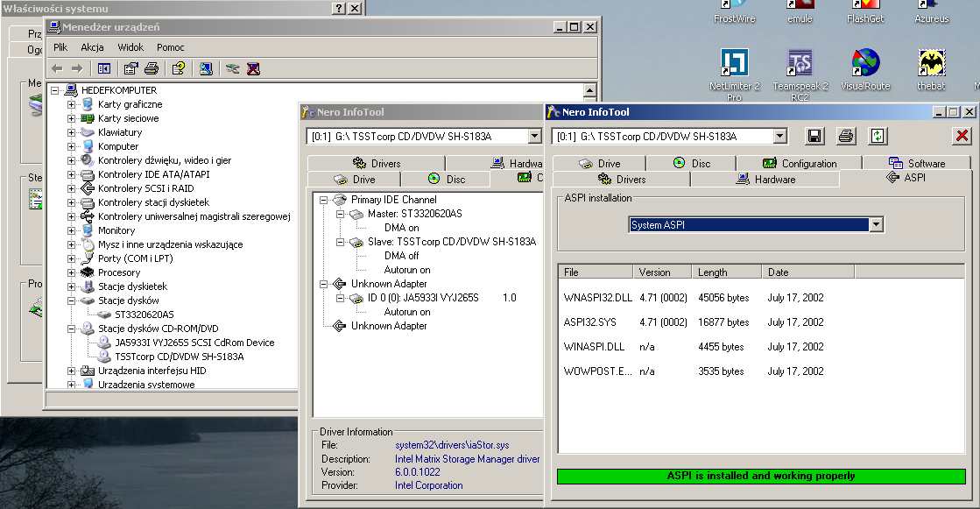The width and height of the screenshot is (980, 509).
Task: Click the Length column header in ASPI list
Action: [726, 272]
